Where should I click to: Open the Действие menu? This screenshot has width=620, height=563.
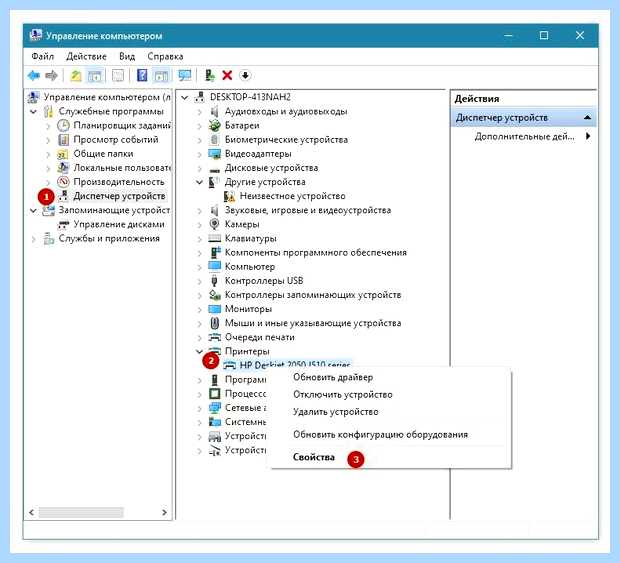(86, 57)
